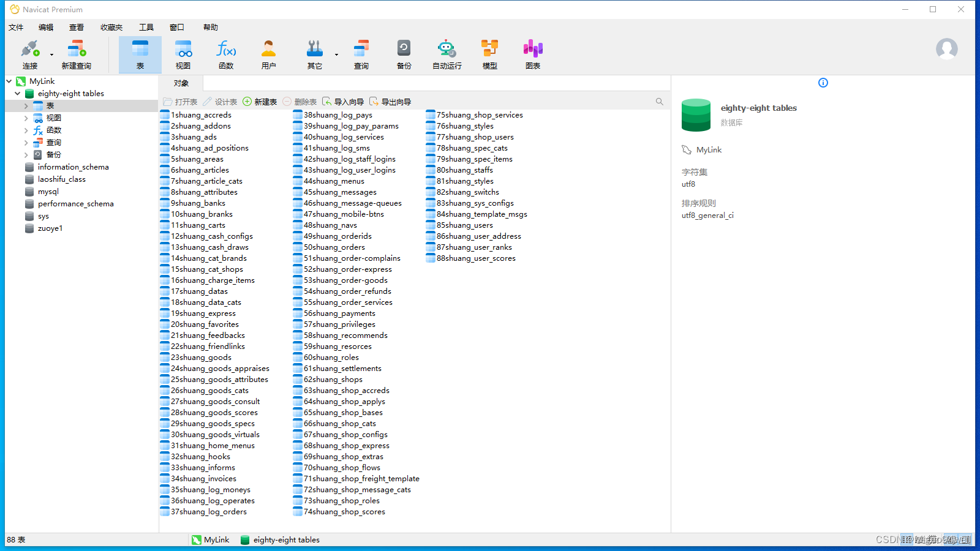Expand the Others (其它) dropdown arrow
The width and height of the screenshot is (980, 551).
336,54
